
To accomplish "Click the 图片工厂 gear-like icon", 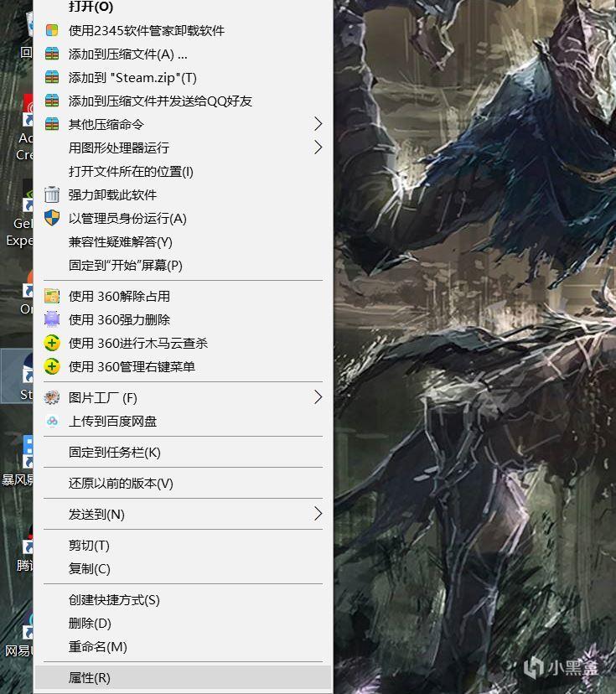I will (52, 397).
